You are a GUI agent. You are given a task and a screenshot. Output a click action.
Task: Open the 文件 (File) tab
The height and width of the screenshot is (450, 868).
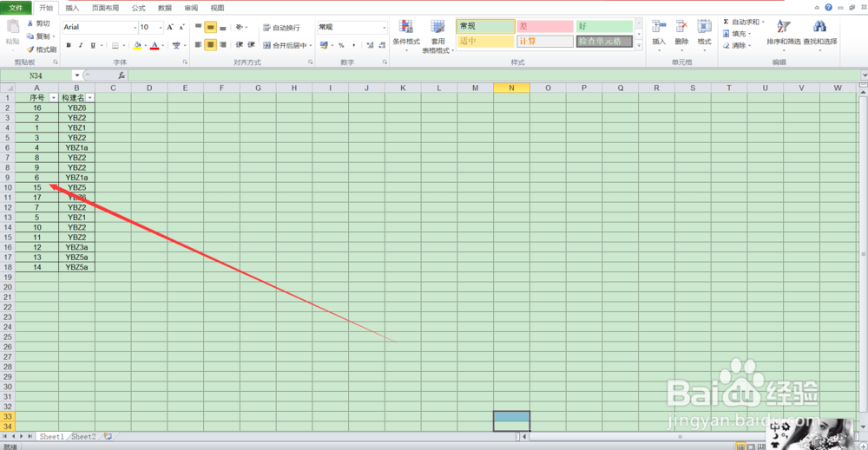[x=16, y=8]
